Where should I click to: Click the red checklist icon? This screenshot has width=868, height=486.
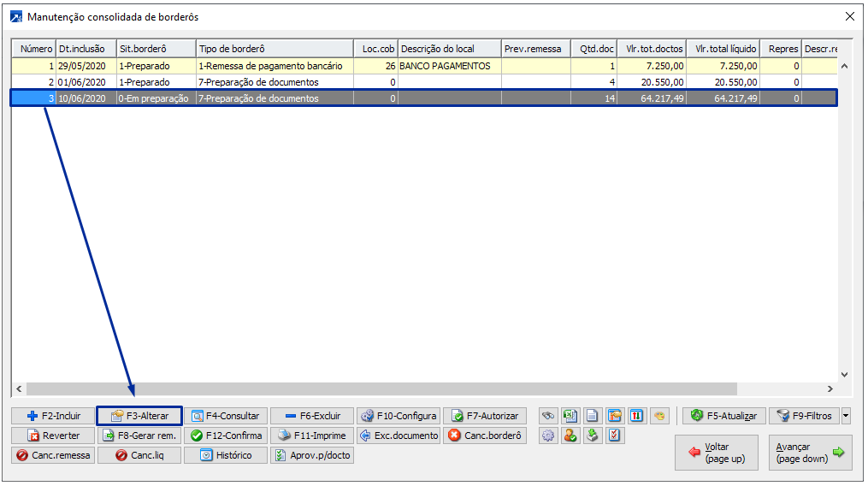(x=615, y=436)
